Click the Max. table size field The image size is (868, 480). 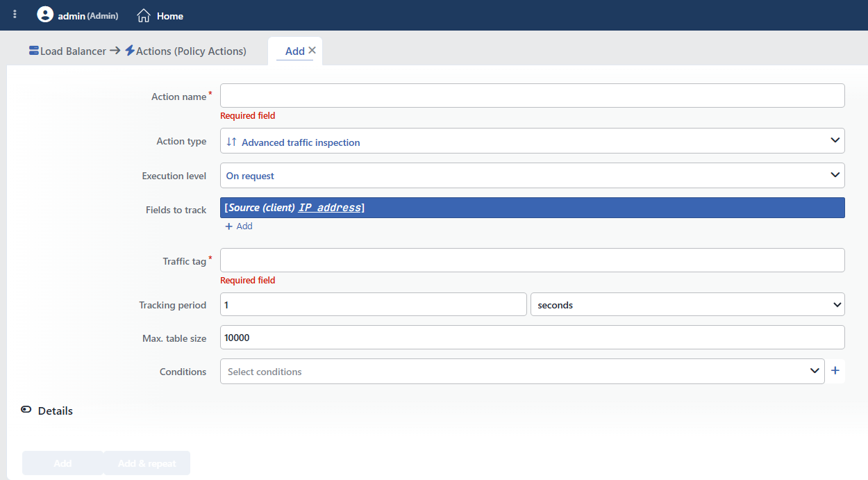point(533,338)
